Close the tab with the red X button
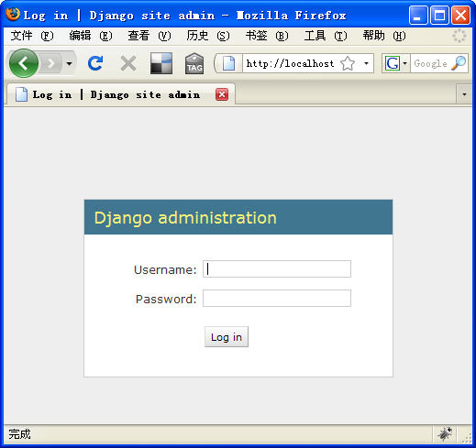The image size is (476, 448). tap(222, 94)
